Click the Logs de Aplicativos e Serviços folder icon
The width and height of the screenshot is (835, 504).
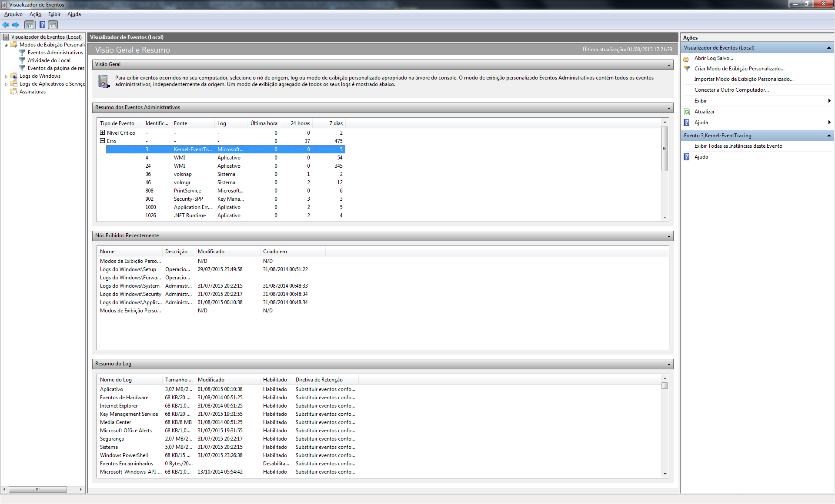pos(14,84)
